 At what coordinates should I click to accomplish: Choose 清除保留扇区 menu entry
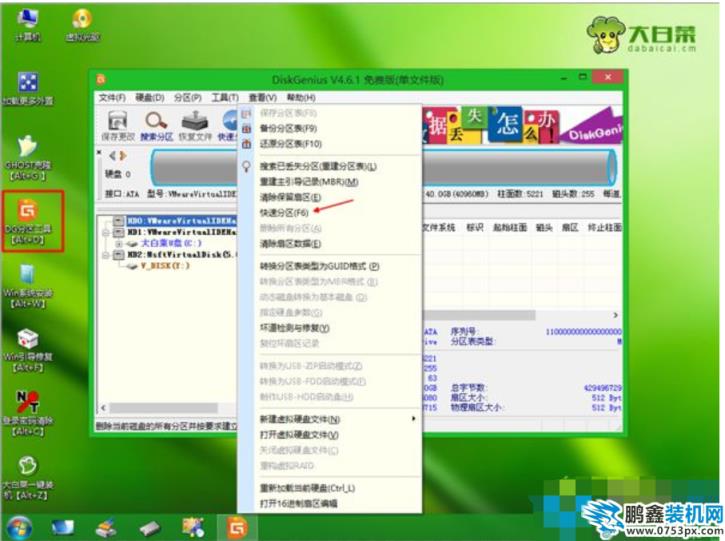point(290,197)
